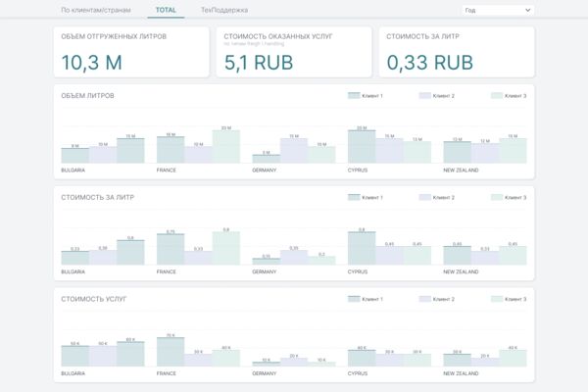Image resolution: width=588 pixels, height=392 pixels.
Task: Select Клиент 3 Bulgaria bar in Объем литров chart
Action: click(x=130, y=151)
